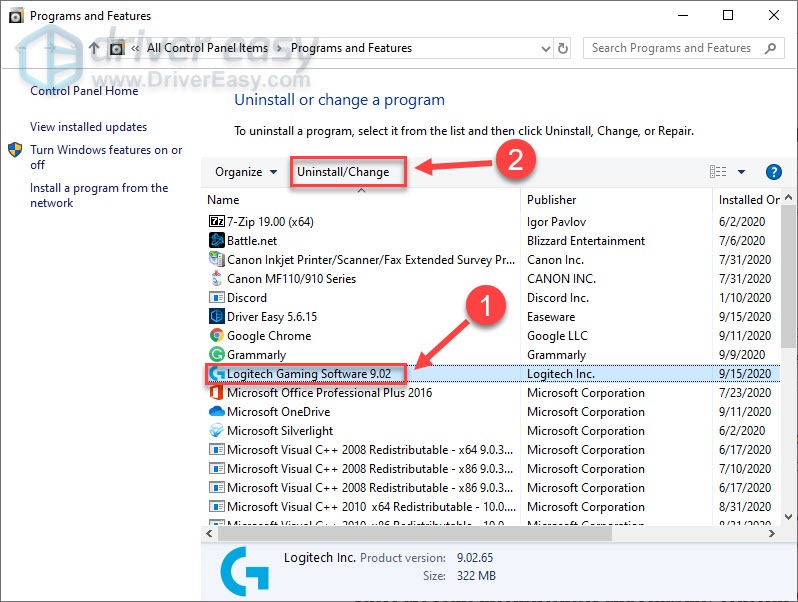Viewport: 798px width, 602px height.
Task: Click the Microsoft Silverlight icon
Action: tap(217, 431)
